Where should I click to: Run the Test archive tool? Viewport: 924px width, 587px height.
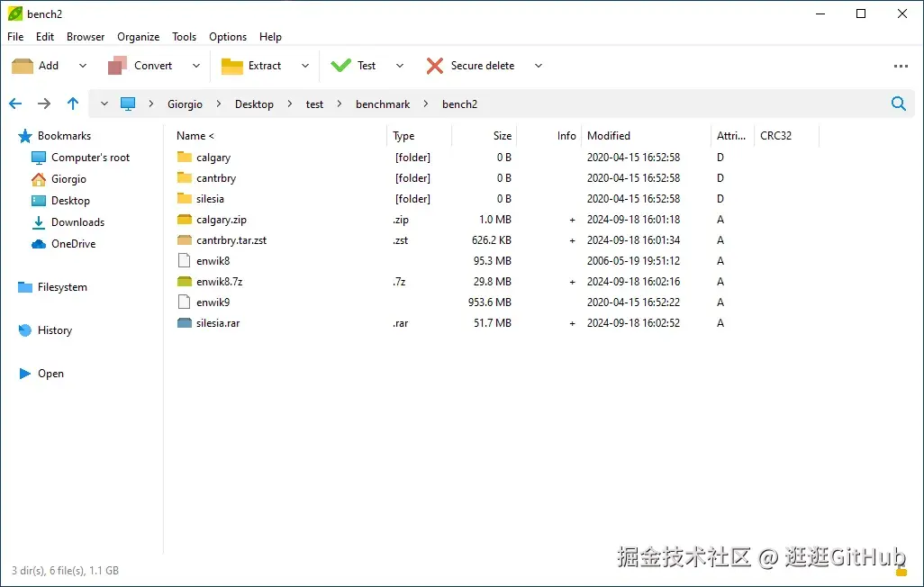358,65
